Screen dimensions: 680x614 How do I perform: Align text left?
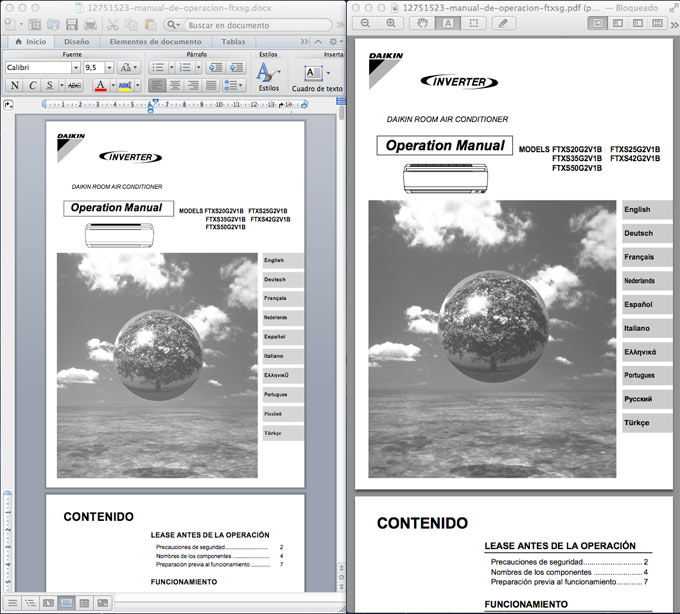(x=157, y=85)
